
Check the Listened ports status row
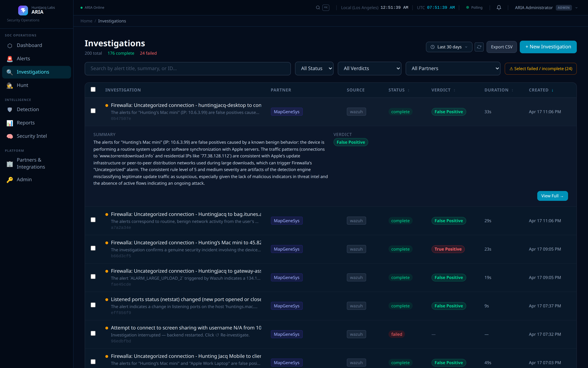pyautogui.click(x=93, y=305)
